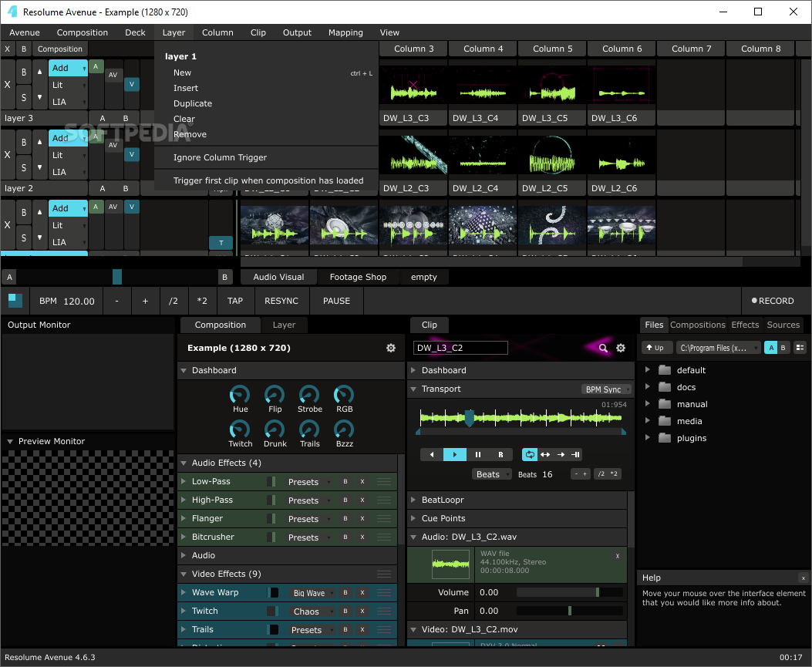This screenshot has height=667, width=812.
Task: Open composition settings gear icon
Action: coord(391,348)
